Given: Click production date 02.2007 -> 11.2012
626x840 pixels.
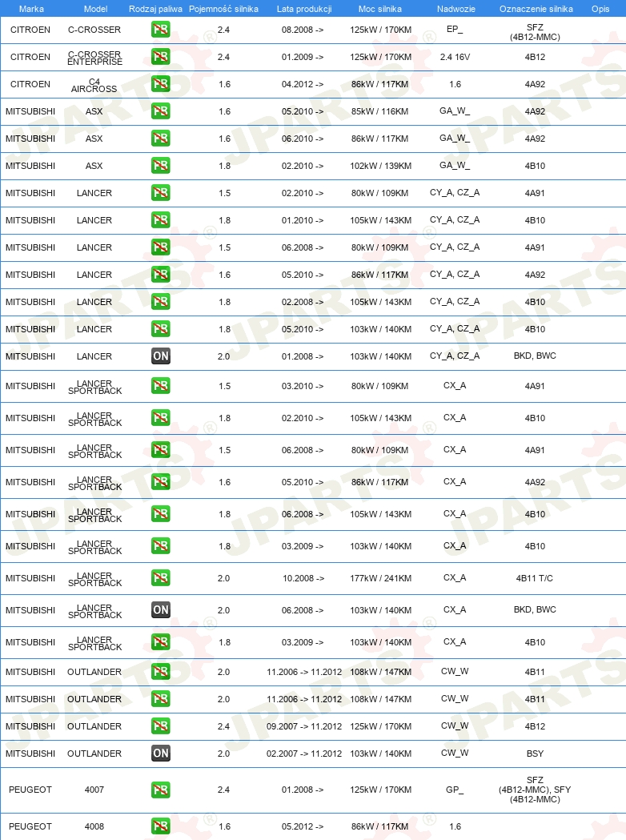Looking at the screenshot, I should point(304,754).
